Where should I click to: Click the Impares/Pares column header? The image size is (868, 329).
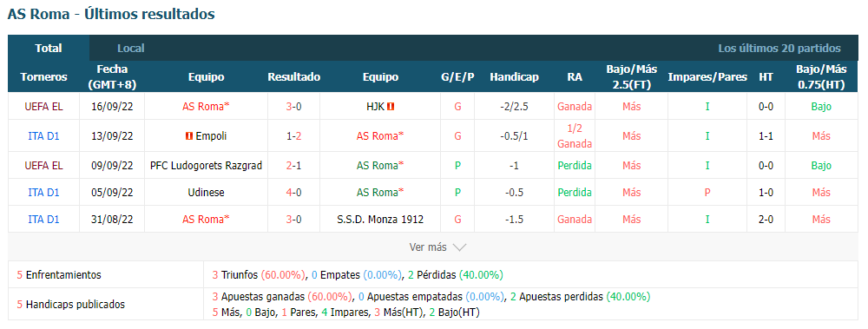pos(707,77)
